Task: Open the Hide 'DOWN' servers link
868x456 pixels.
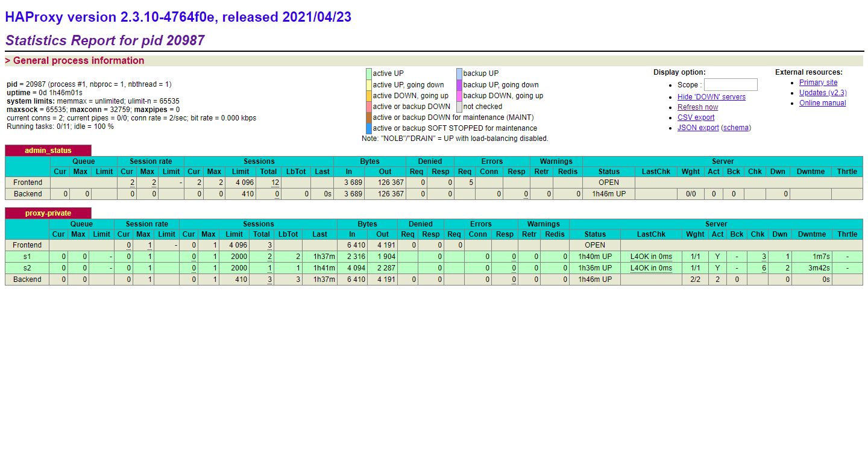Action: click(x=711, y=97)
